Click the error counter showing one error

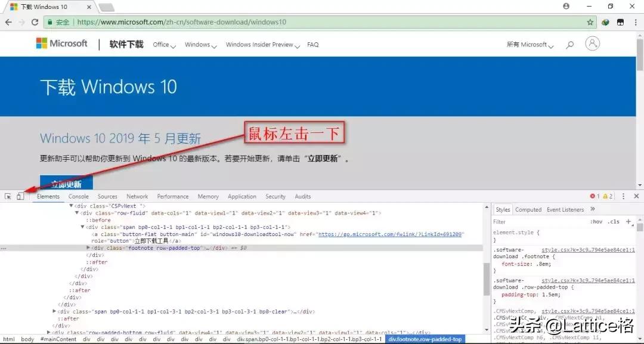tap(595, 196)
